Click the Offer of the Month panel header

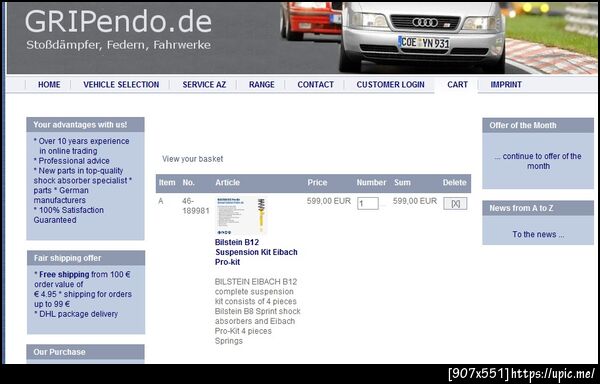[538, 125]
